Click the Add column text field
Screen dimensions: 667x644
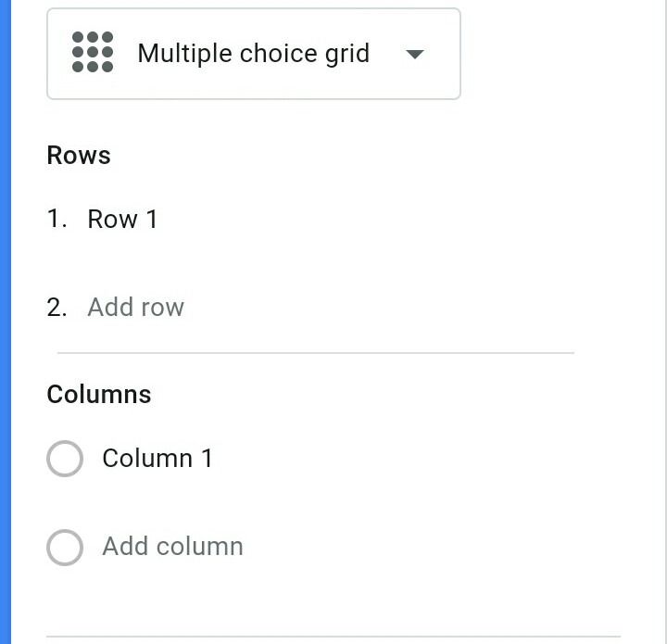coord(173,547)
